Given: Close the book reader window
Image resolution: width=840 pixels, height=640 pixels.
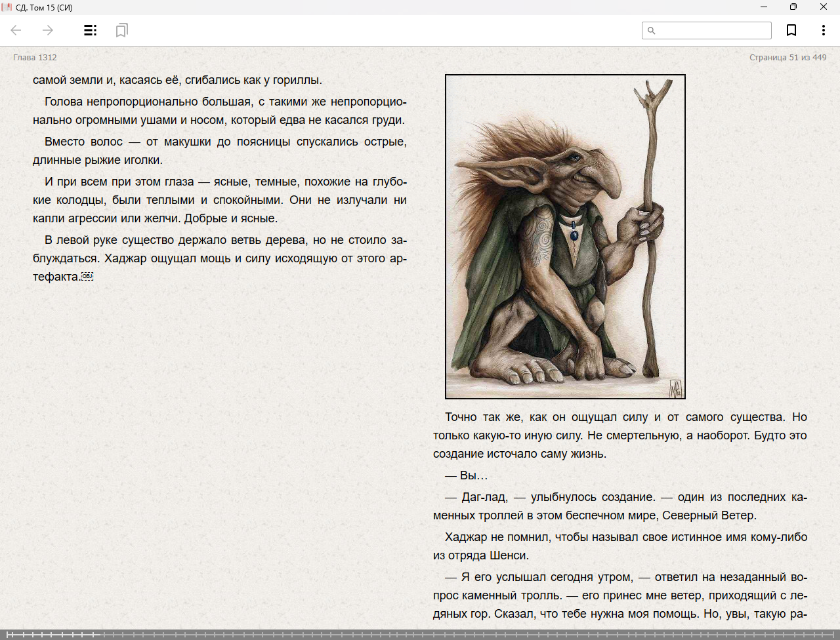Looking at the screenshot, I should coord(824,7).
